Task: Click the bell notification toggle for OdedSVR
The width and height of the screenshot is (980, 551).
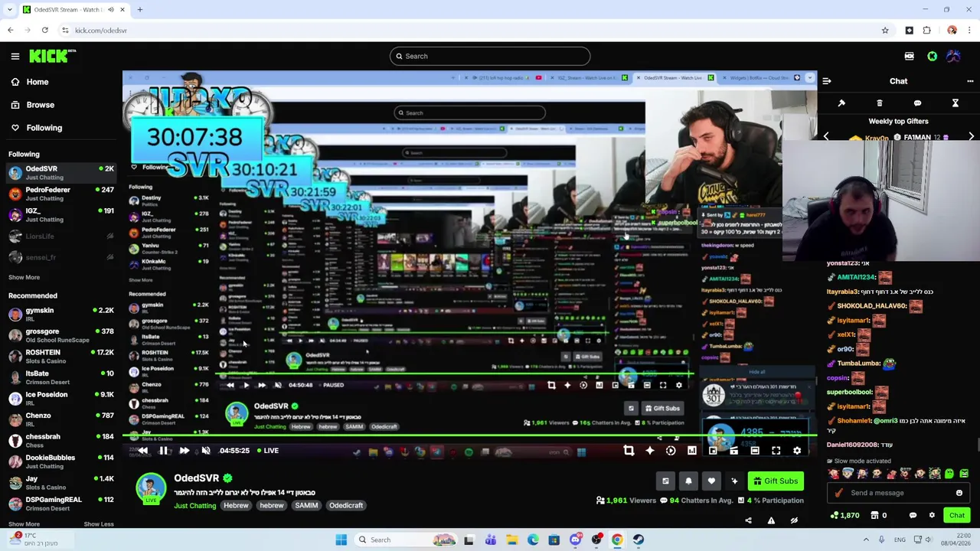Action: click(688, 481)
